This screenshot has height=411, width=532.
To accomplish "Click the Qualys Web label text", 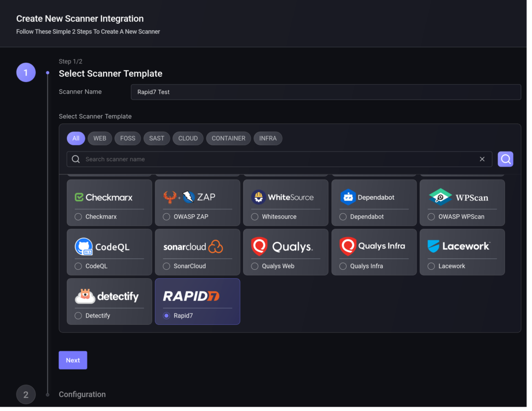I will pyautogui.click(x=278, y=266).
